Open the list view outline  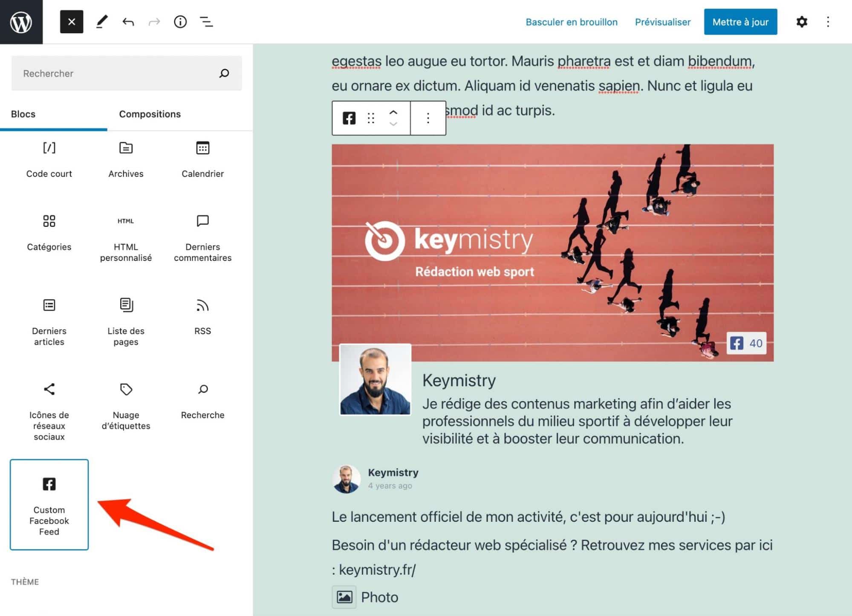click(206, 22)
